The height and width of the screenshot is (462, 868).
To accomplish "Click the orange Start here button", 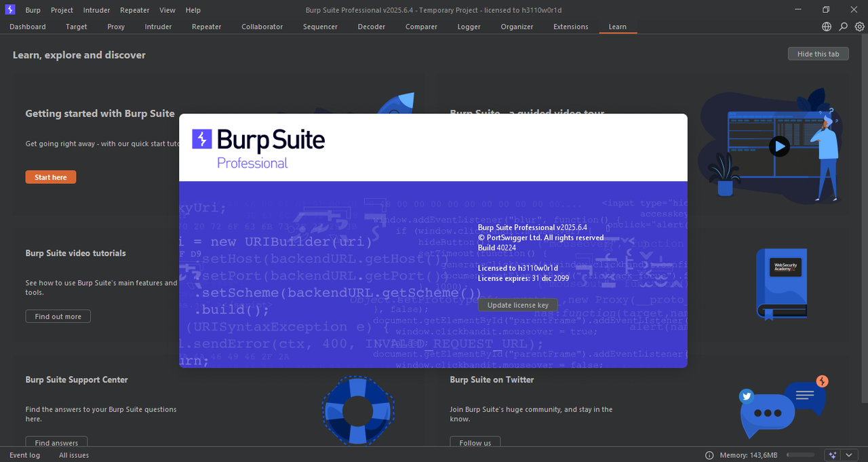I will [x=51, y=177].
